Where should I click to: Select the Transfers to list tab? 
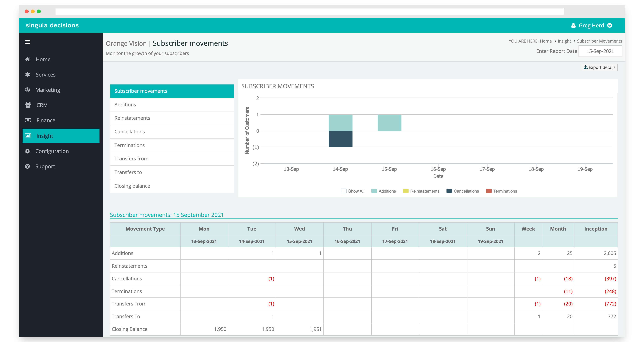coord(172,172)
